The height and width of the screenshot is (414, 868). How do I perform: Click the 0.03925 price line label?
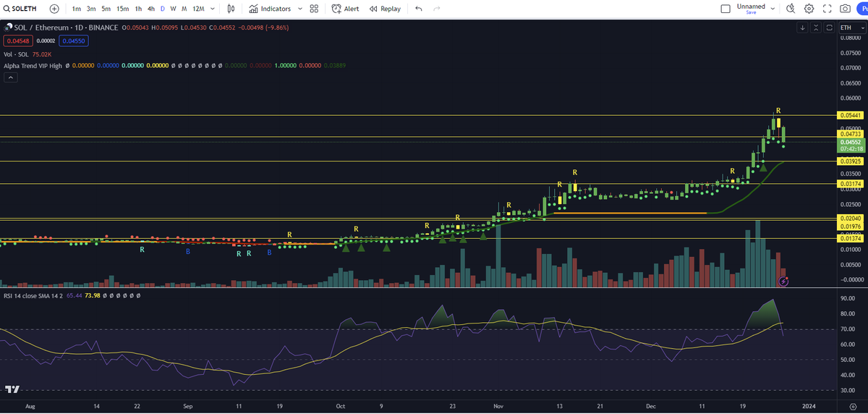(x=850, y=161)
